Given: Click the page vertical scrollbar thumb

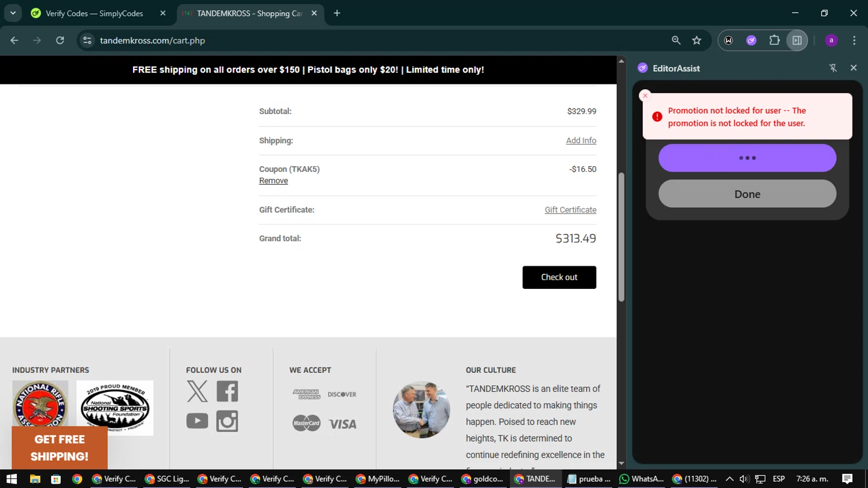Looking at the screenshot, I should point(621,237).
